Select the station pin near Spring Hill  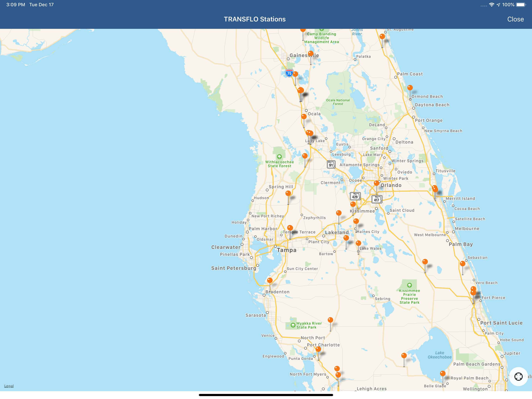coord(288,193)
